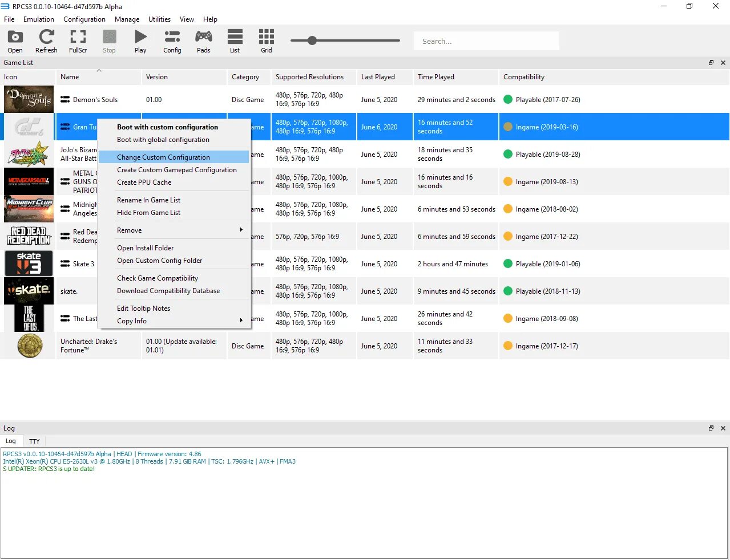
Task: Choose Check Game Compatibility
Action: click(174, 278)
